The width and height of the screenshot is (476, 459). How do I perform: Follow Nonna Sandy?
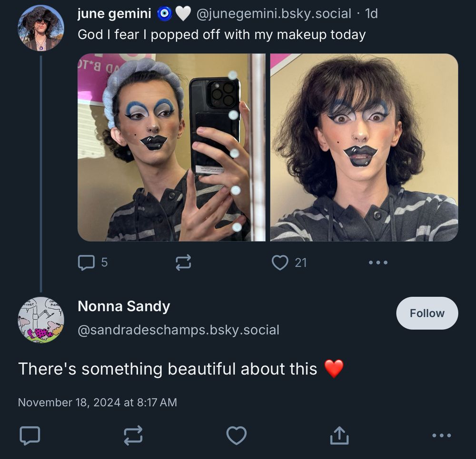[427, 313]
